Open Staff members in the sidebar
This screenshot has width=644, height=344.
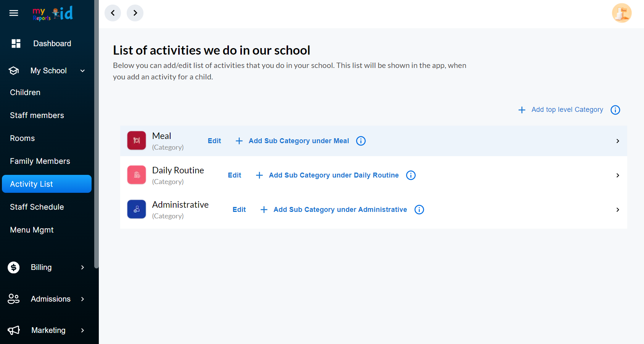pos(37,115)
